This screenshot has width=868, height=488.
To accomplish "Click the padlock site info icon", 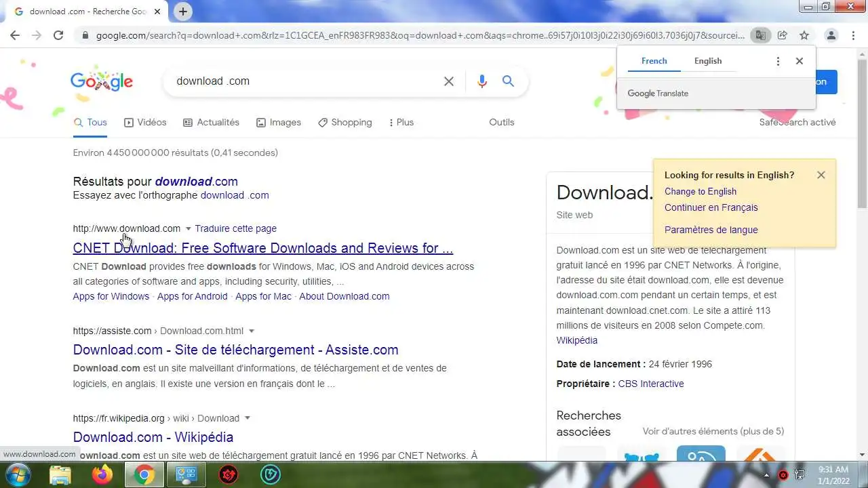I will 85,35.
